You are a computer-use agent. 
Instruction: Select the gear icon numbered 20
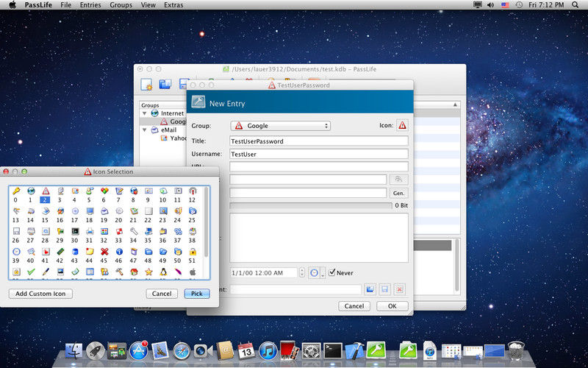[119, 210]
